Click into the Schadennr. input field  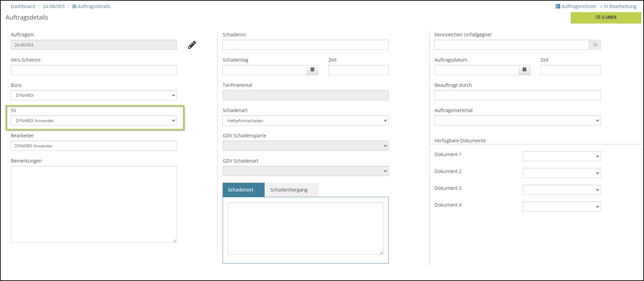[305, 45]
